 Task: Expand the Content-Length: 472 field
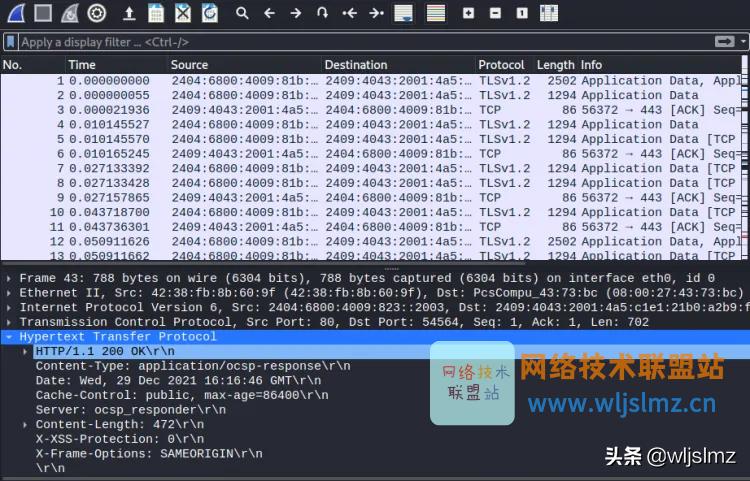click(x=25, y=425)
